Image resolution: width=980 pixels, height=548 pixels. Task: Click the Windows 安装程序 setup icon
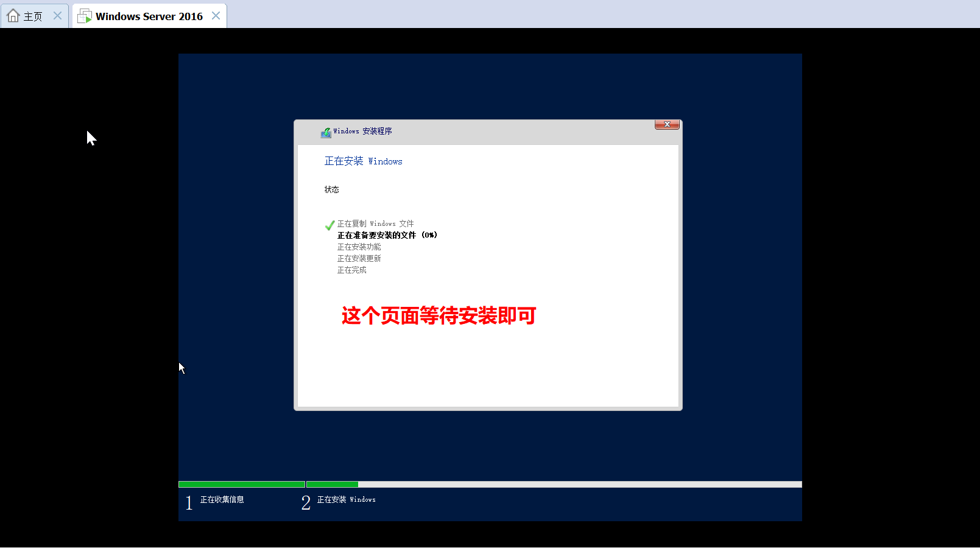point(326,132)
